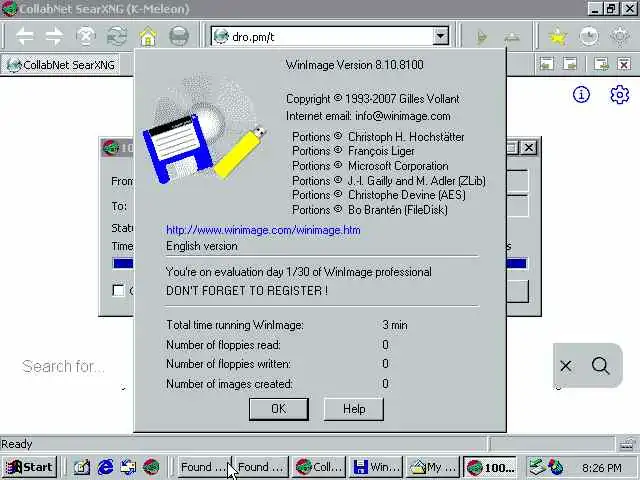Click the status bar icon at the right
This screenshot has width=640, height=480.
pos(627,444)
